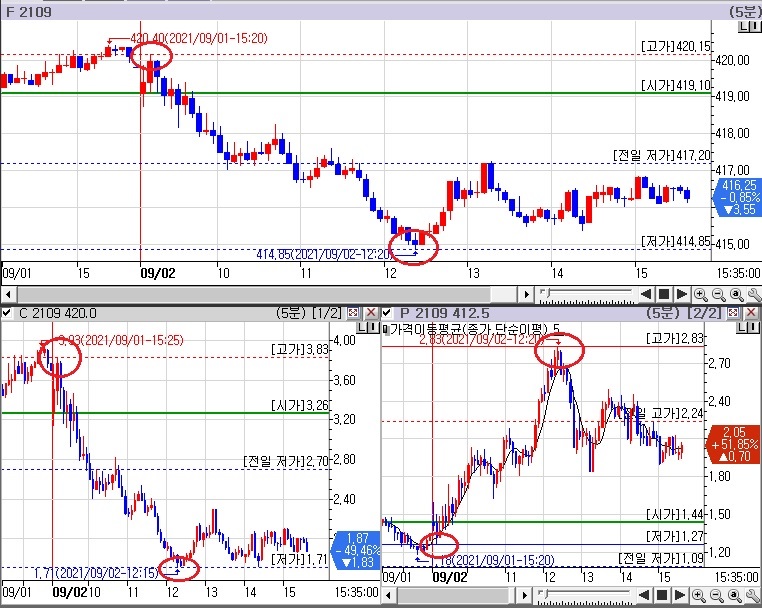Viewport: 762px width, 608px height.
Task: Click 414.85(2021/09/02-12:20) low annotation on F chart
Action: (x=324, y=254)
